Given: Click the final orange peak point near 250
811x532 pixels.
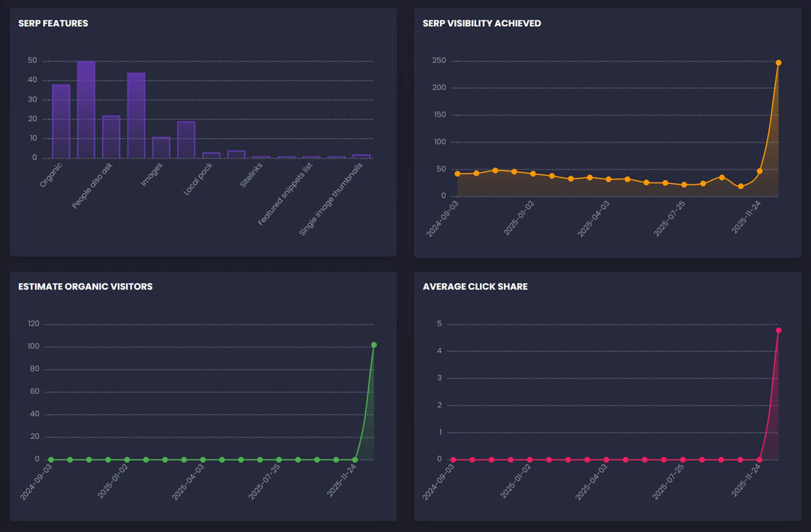Looking at the screenshot, I should tap(778, 63).
